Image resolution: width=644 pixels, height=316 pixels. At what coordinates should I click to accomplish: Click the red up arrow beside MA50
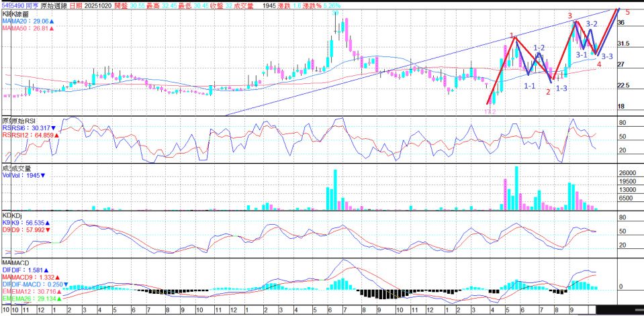pyautogui.click(x=52, y=29)
